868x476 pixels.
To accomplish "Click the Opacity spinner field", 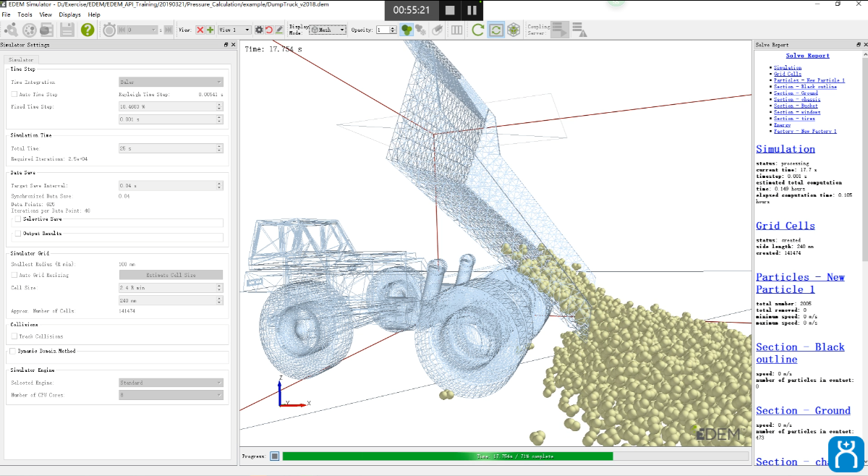I will pos(383,30).
